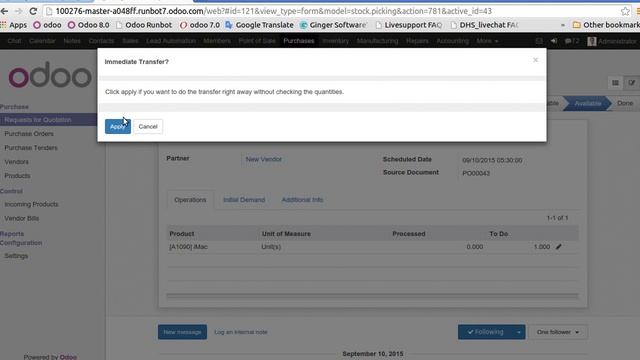Click Log an internal note
This screenshot has height=360, width=640.
pos(241,332)
